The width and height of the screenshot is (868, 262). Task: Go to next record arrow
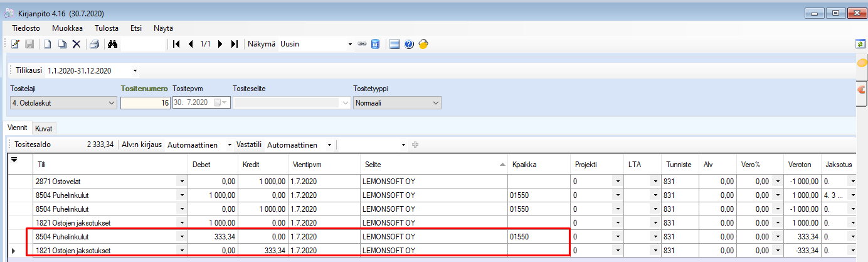220,44
